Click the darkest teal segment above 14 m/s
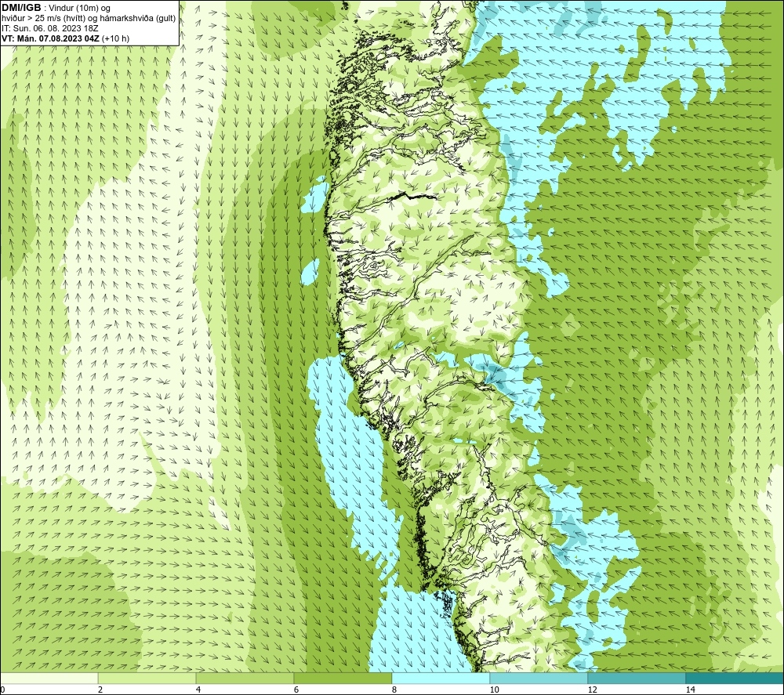This screenshot has width=784, height=695. coord(735,678)
